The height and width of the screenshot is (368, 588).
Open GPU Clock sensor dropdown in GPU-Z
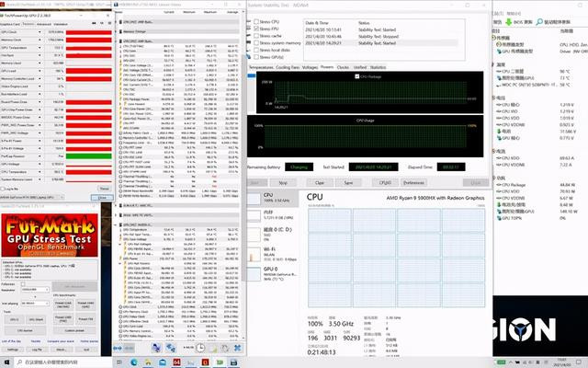pyautogui.click(x=40, y=32)
